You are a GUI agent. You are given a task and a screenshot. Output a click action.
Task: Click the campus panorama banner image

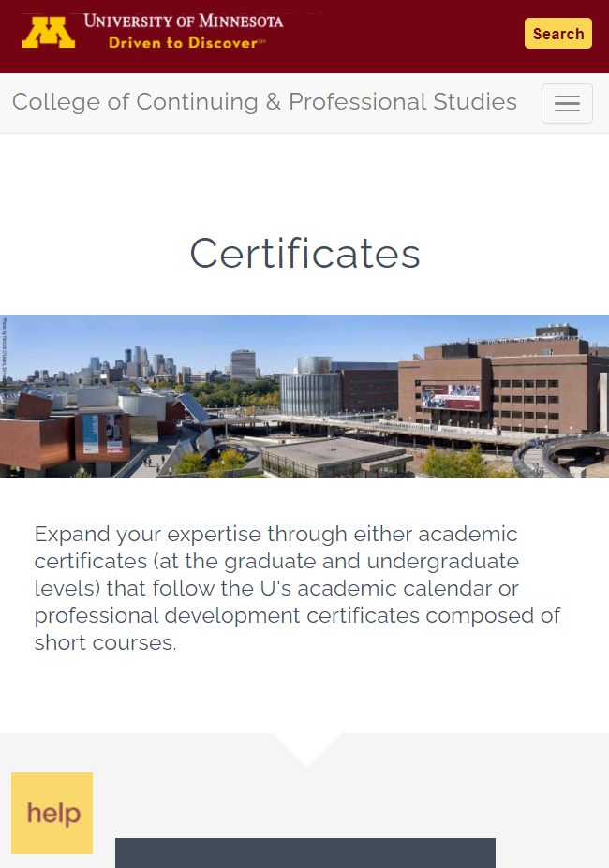(x=304, y=396)
